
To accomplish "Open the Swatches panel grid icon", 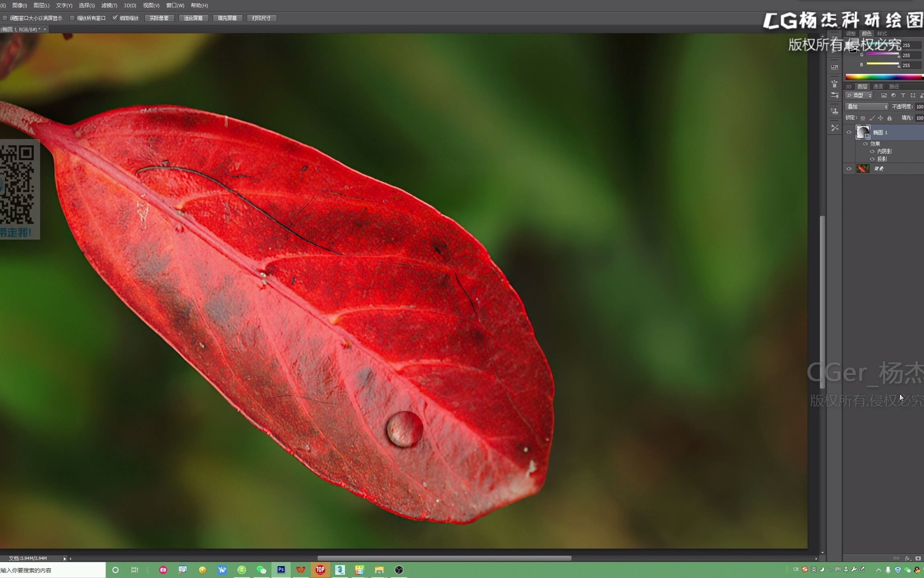I will (x=835, y=67).
